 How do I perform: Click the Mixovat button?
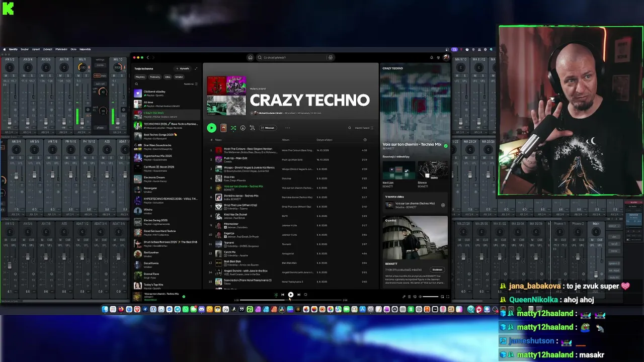(x=268, y=128)
